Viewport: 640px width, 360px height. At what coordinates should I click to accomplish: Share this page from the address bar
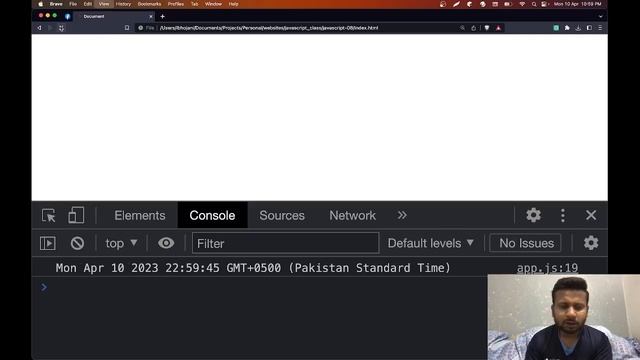(x=473, y=28)
